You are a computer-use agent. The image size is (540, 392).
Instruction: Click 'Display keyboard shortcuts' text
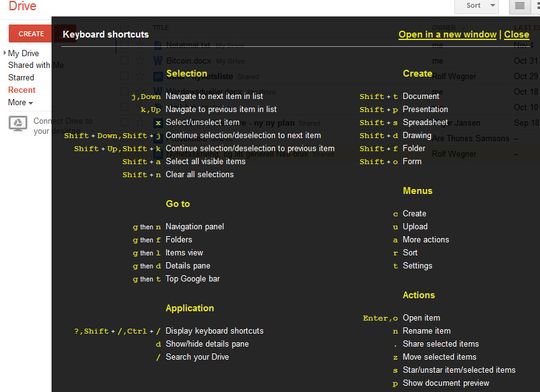pyautogui.click(x=215, y=331)
